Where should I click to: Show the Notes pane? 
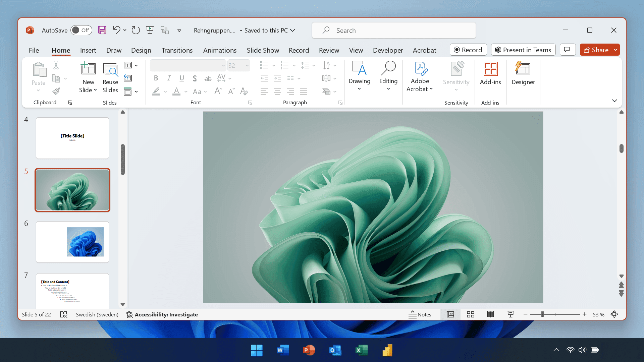pyautogui.click(x=420, y=314)
